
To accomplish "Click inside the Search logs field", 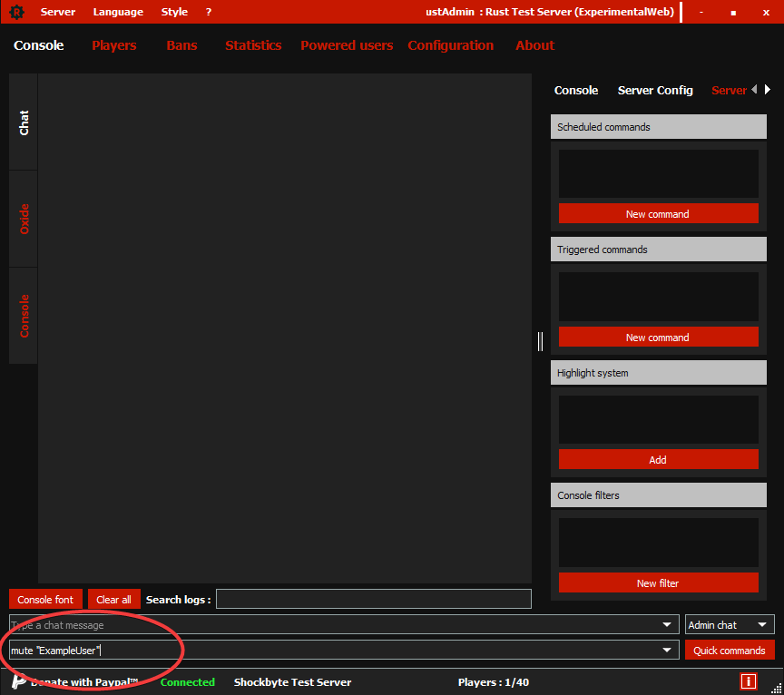I will pos(373,598).
